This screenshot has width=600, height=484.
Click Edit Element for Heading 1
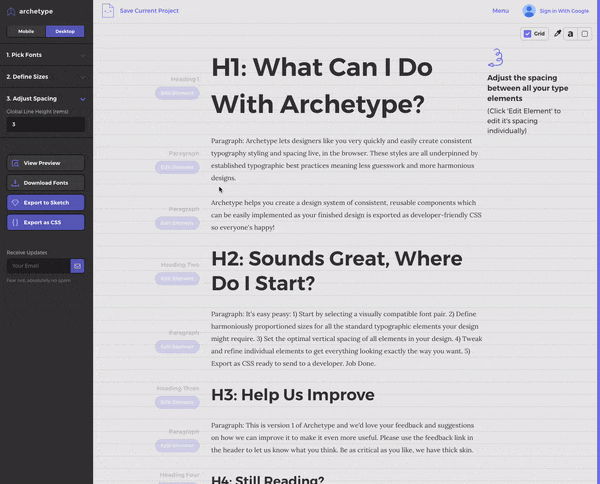click(x=177, y=93)
